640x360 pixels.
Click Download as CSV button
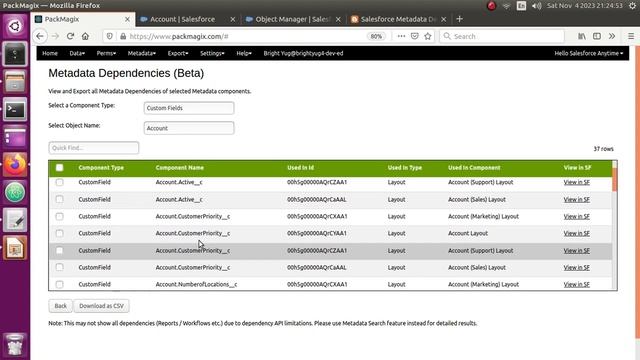[101, 306]
